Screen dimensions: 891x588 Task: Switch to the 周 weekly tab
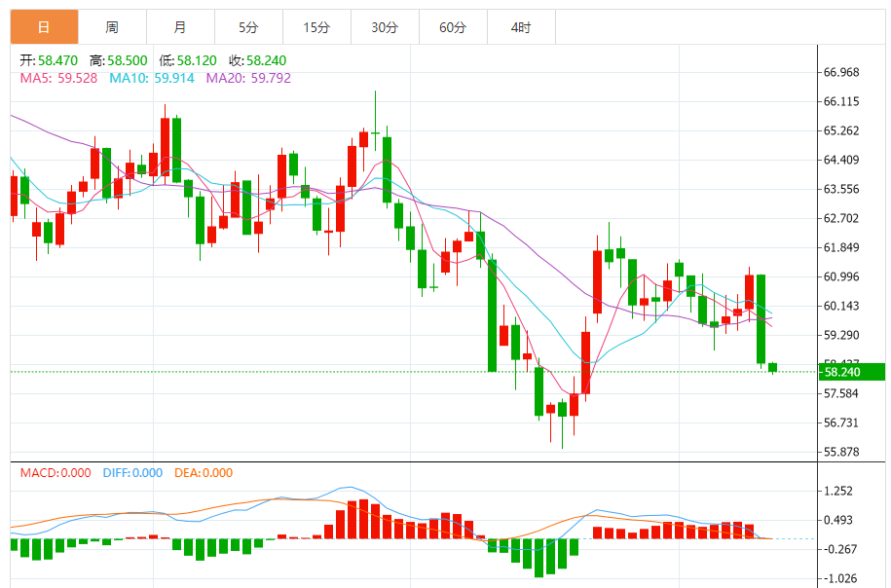pyautogui.click(x=113, y=27)
